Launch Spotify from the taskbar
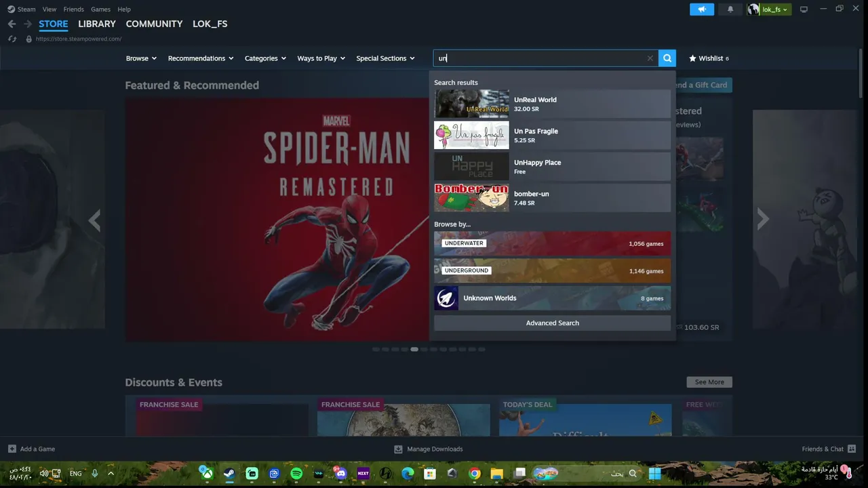This screenshot has width=868, height=488. [x=296, y=474]
